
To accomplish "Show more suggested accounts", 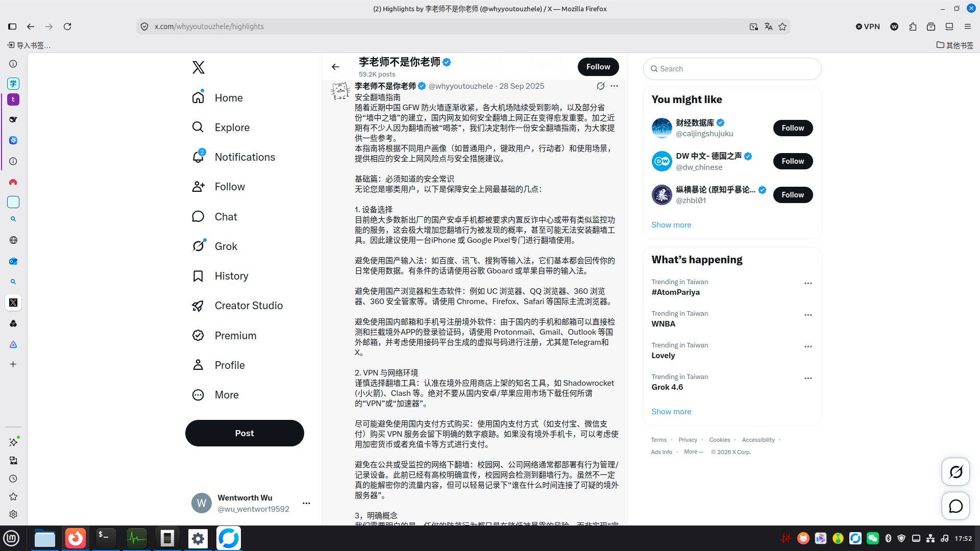I will click(x=671, y=224).
